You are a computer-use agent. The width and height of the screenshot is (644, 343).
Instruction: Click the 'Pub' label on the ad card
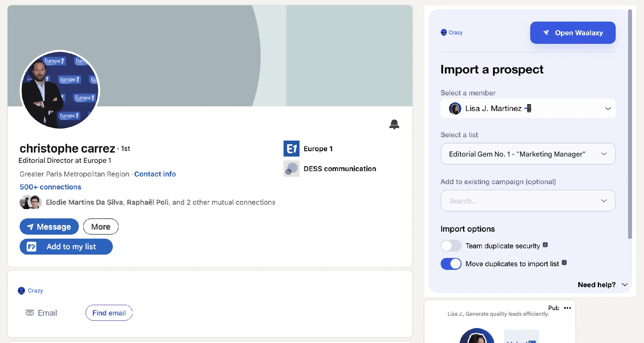[553, 308]
